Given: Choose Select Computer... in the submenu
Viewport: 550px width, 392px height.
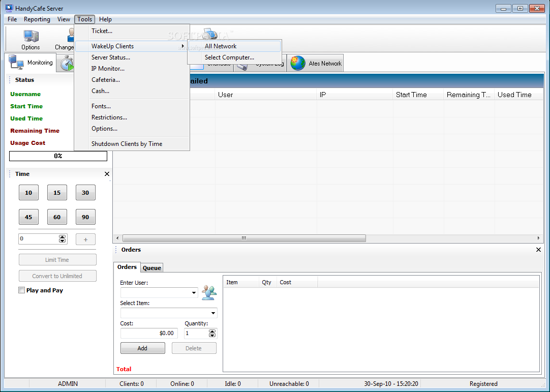Looking at the screenshot, I should coord(234,57).
